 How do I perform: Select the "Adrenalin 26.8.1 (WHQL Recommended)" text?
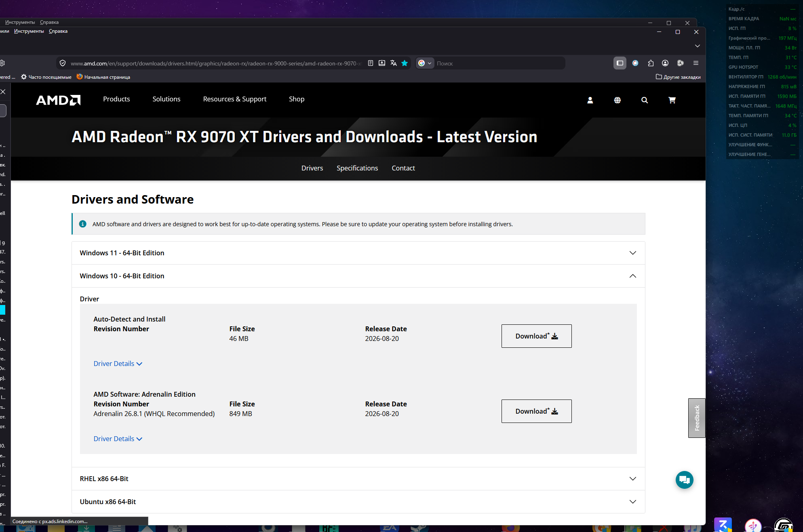[x=154, y=414]
